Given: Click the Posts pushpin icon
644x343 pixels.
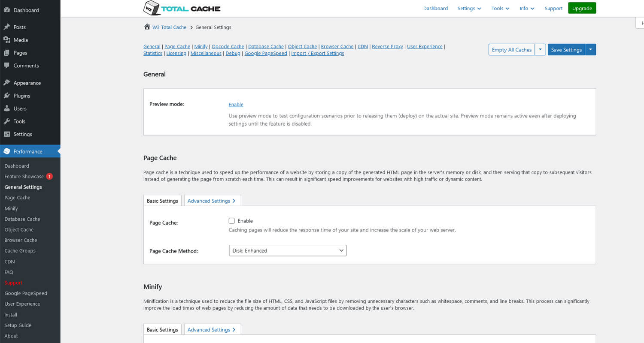Looking at the screenshot, I should pos(7,27).
